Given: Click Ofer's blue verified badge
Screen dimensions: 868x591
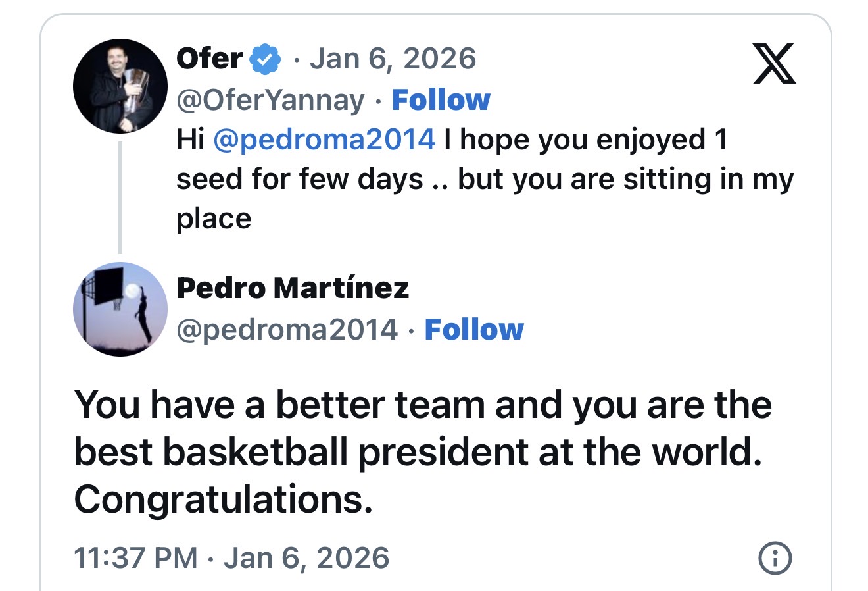Looking at the screenshot, I should pyautogui.click(x=264, y=59).
